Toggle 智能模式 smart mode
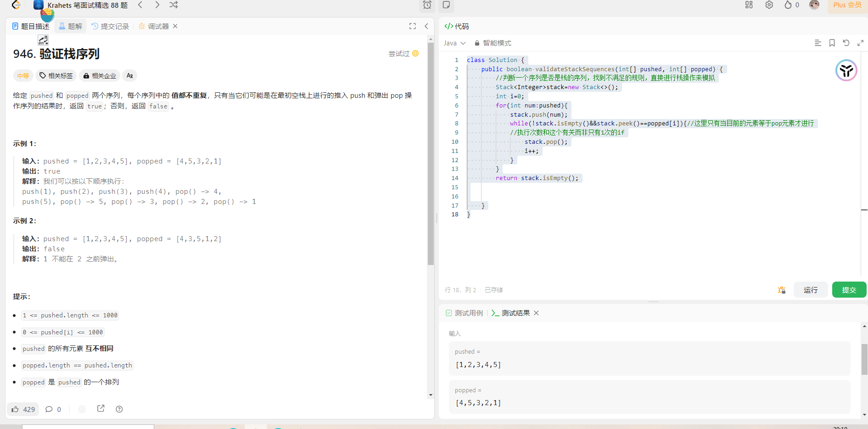The image size is (868, 429). (x=493, y=43)
